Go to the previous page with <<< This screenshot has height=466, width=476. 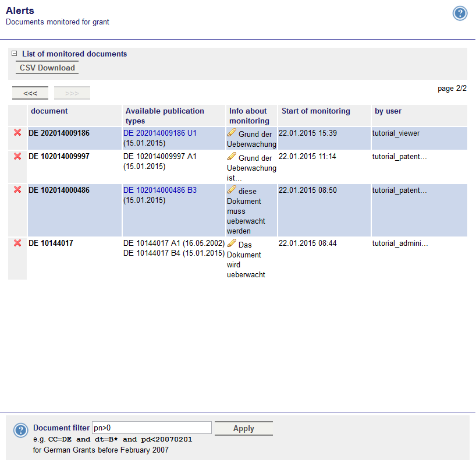pyautogui.click(x=30, y=93)
